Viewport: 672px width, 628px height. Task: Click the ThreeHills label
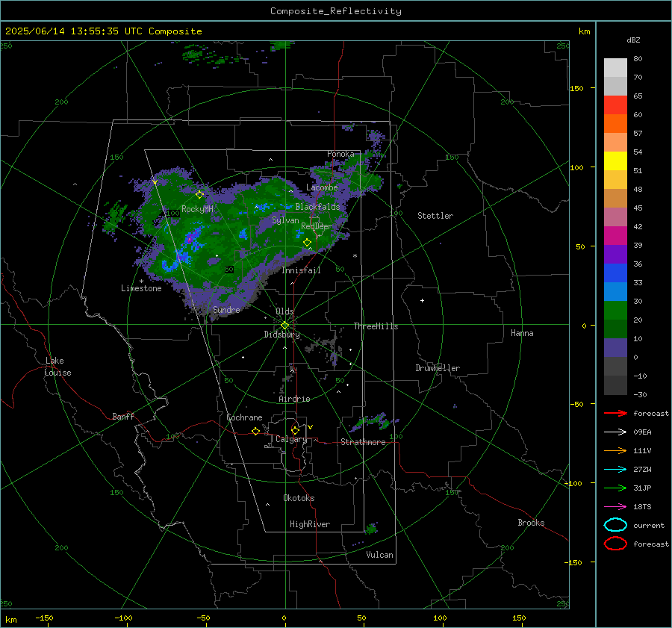point(376,326)
